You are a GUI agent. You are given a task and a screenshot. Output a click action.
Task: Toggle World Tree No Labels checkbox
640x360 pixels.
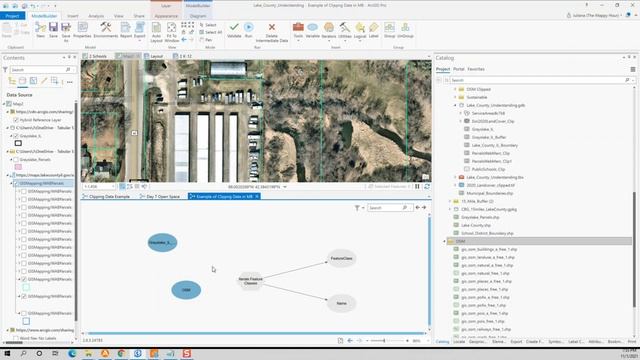pos(16,338)
